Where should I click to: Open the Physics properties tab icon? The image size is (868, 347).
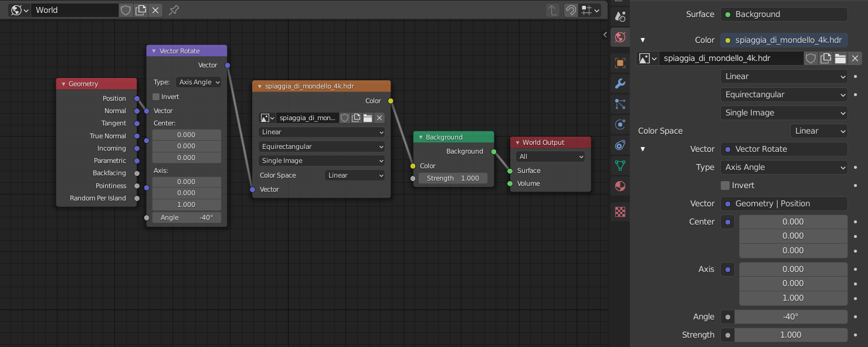point(620,124)
